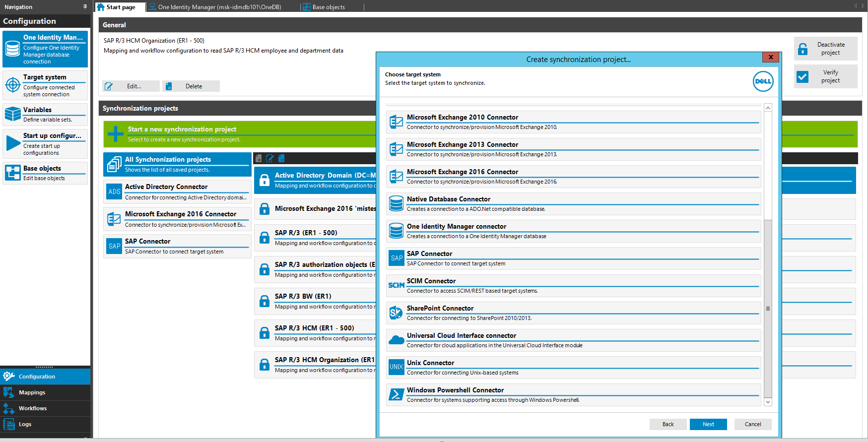Viewport: 868px width, 442px height.
Task: Select the Active Directory Domain project
Action: [x=315, y=180]
